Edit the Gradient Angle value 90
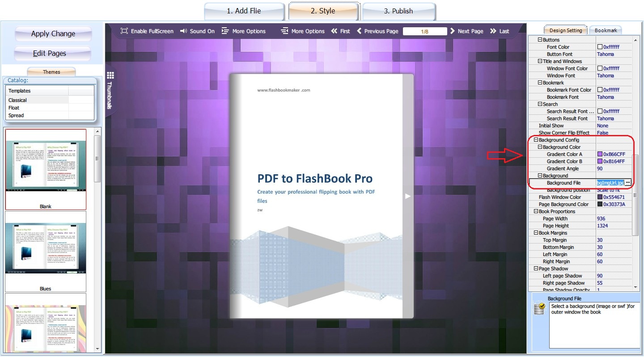Image resolution: width=644 pixels, height=357 pixels. [x=600, y=168]
